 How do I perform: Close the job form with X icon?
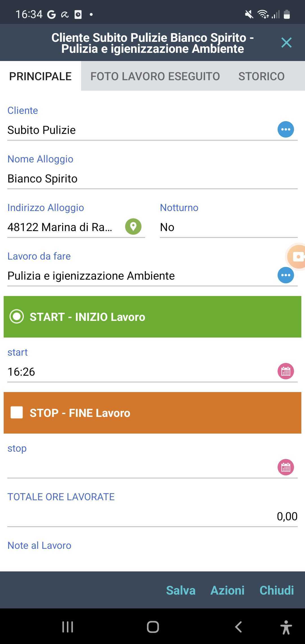(286, 43)
